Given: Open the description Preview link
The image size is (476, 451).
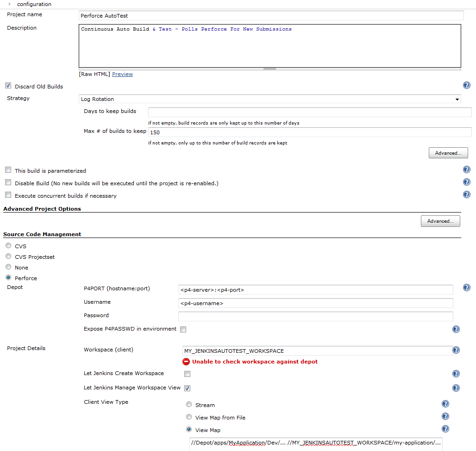Looking at the screenshot, I should pos(122,74).
